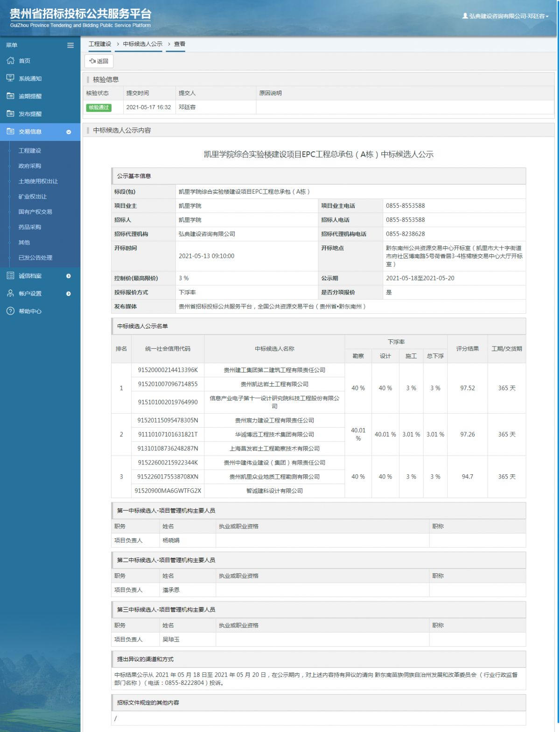Expand the 诚信档案 arrow
Screen dimensions: 560x732
69,276
